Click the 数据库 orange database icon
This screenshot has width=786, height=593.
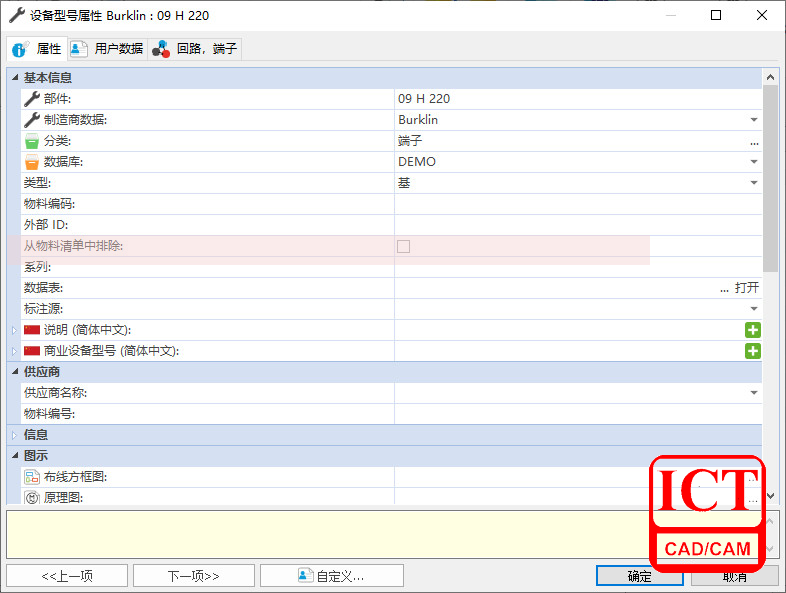click(32, 162)
